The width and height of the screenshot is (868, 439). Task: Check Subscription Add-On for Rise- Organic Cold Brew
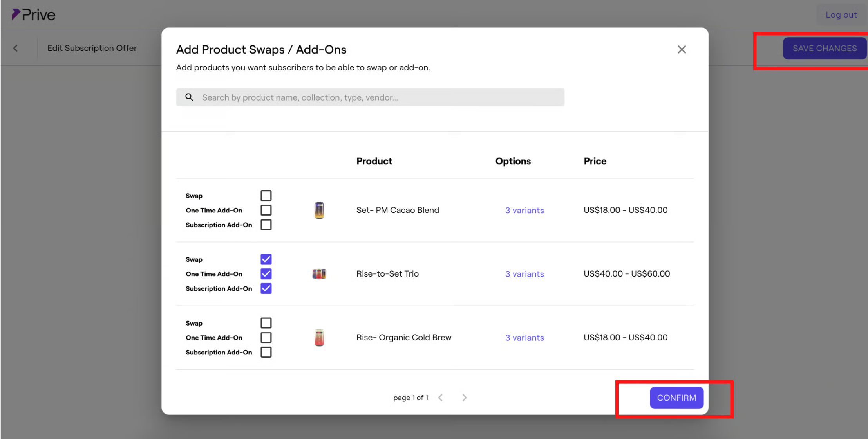[x=266, y=352]
